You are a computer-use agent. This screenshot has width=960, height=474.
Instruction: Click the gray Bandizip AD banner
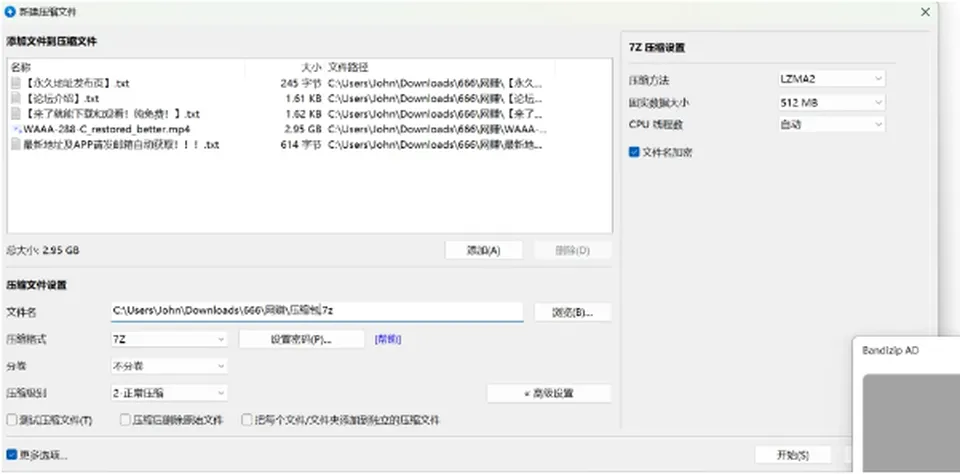pyautogui.click(x=911, y=423)
